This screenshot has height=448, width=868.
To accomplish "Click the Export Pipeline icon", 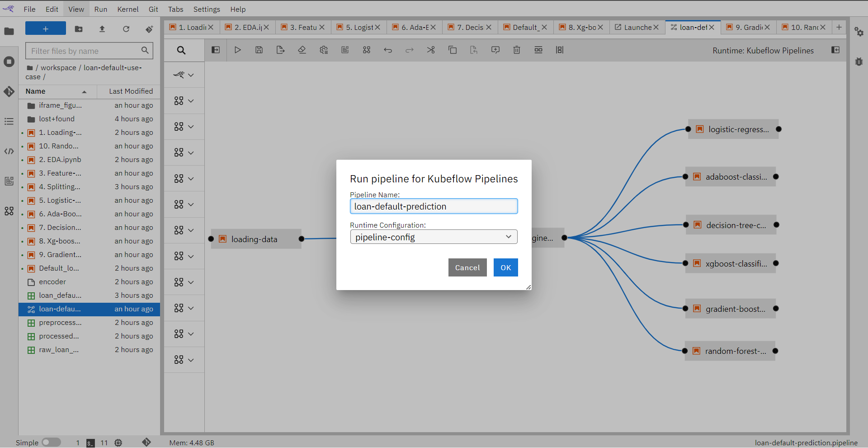I will [x=280, y=50].
